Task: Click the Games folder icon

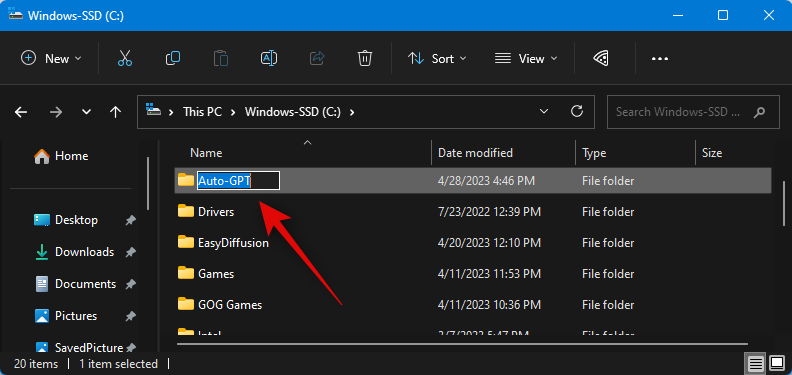Action: point(186,273)
